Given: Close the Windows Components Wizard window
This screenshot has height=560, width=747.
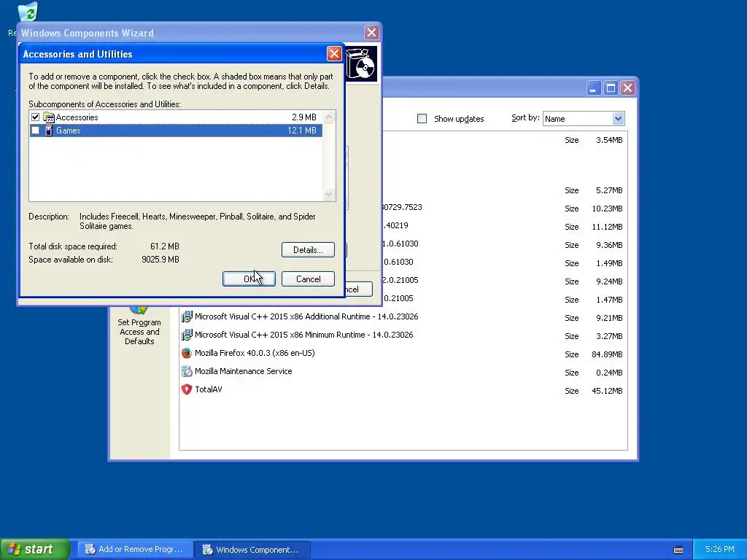Looking at the screenshot, I should tap(371, 32).
